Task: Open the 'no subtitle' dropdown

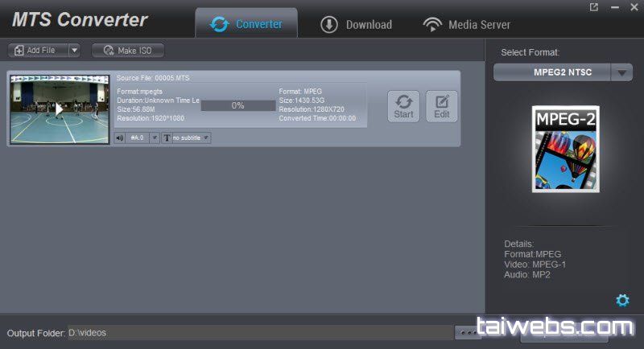Action: (x=191, y=138)
